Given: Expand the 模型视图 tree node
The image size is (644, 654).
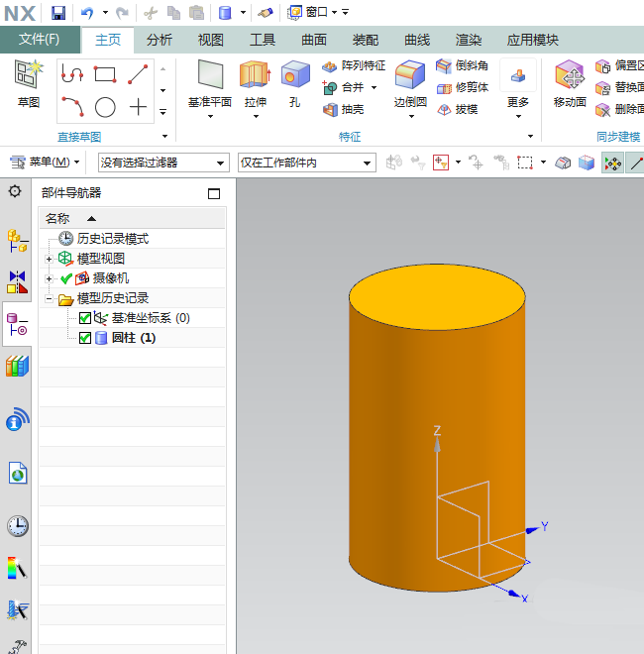Looking at the screenshot, I should pyautogui.click(x=50, y=259).
